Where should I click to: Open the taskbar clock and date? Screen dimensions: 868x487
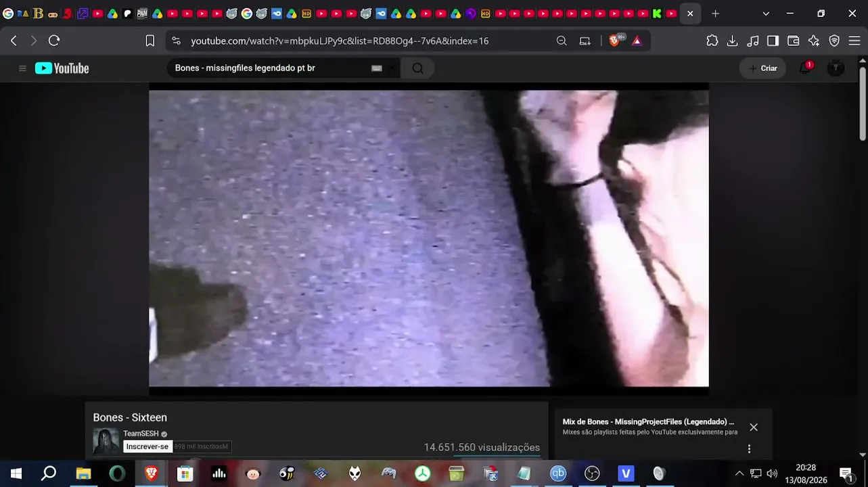(x=806, y=473)
